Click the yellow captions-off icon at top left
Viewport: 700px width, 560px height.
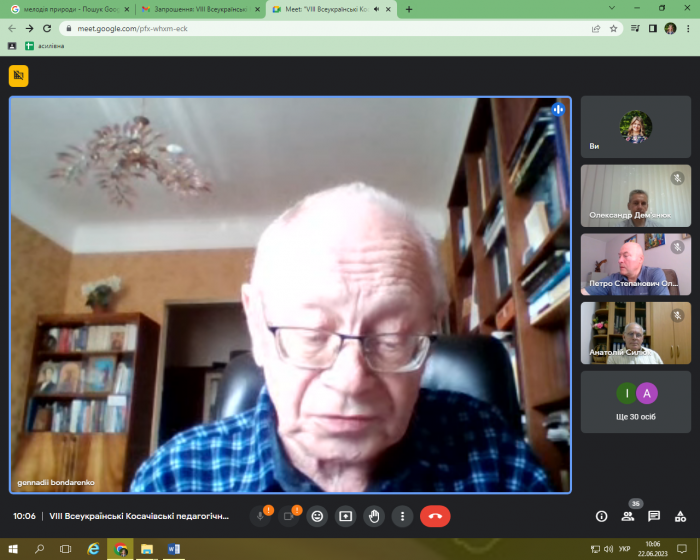pyautogui.click(x=19, y=75)
